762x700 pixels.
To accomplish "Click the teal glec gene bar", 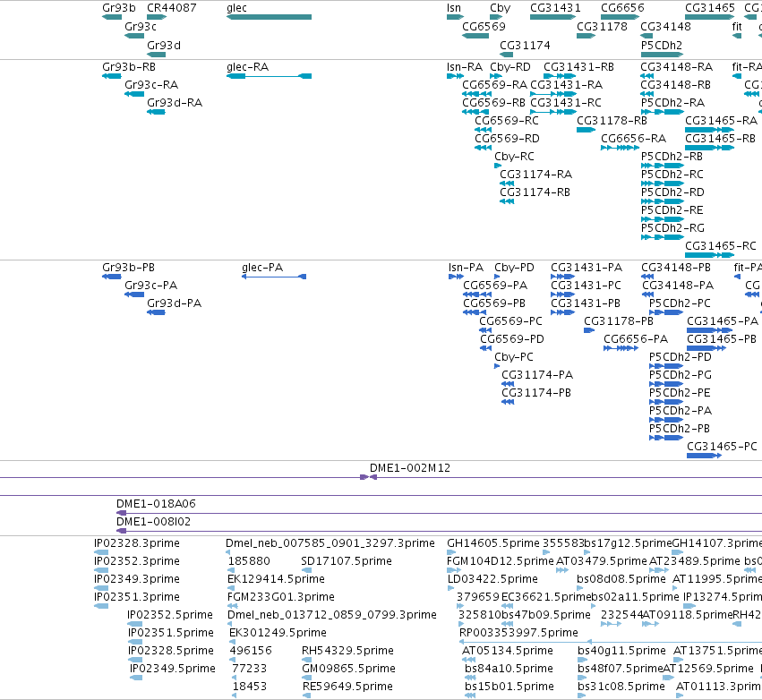I will [x=269, y=17].
